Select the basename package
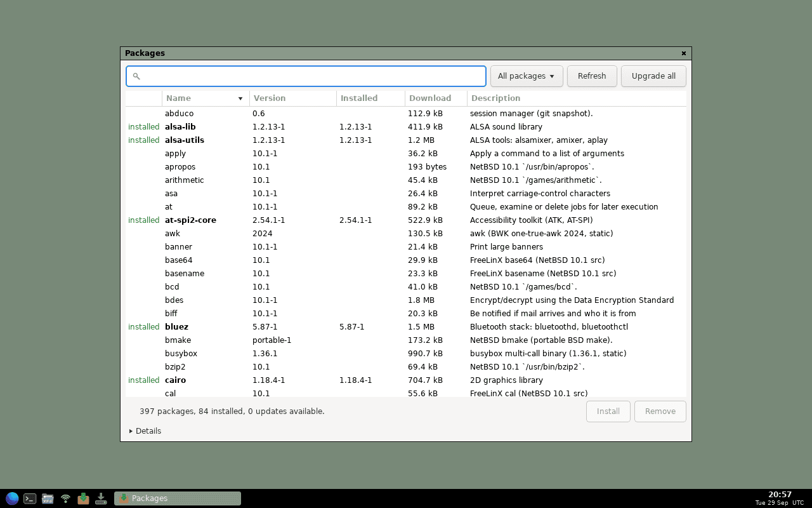 coord(406,274)
